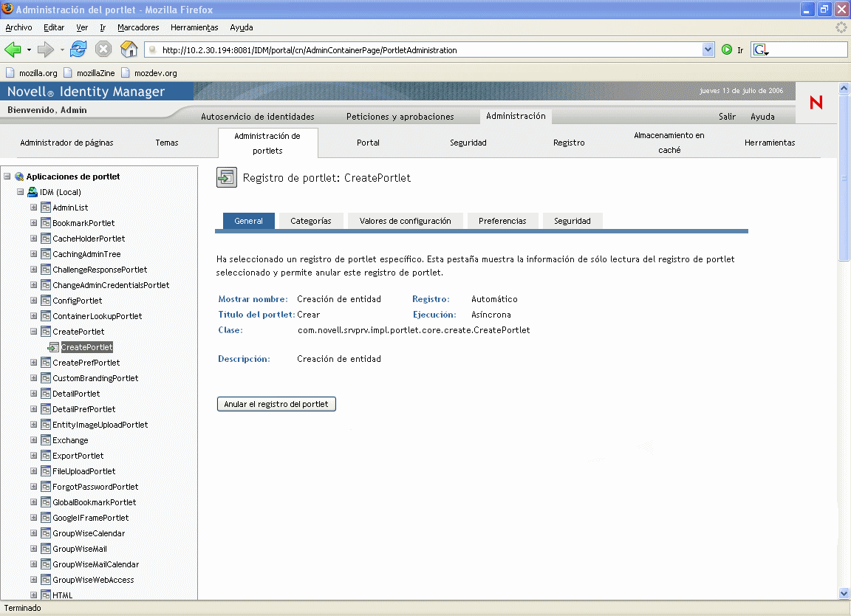Open the URL history dropdown arrow
Screen dimensions: 851x616
click(708, 50)
